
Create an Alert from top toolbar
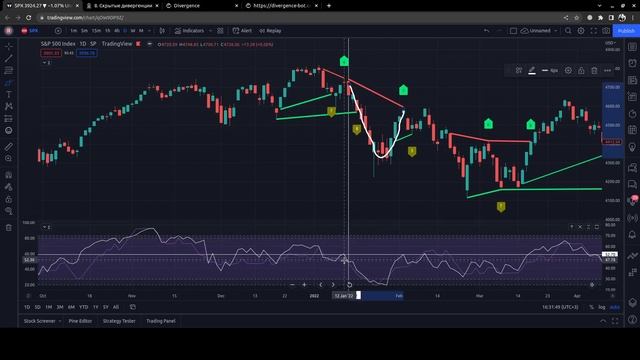pyautogui.click(x=242, y=31)
